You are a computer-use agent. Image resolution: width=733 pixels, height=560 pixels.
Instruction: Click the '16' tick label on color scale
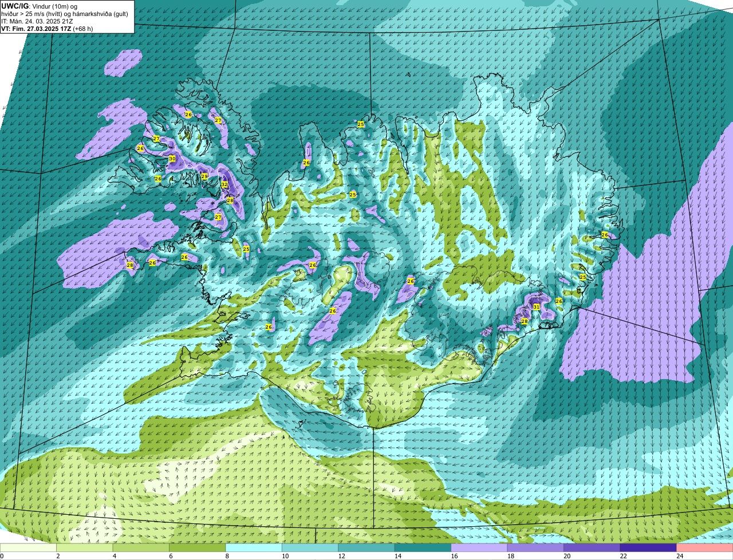454,556
